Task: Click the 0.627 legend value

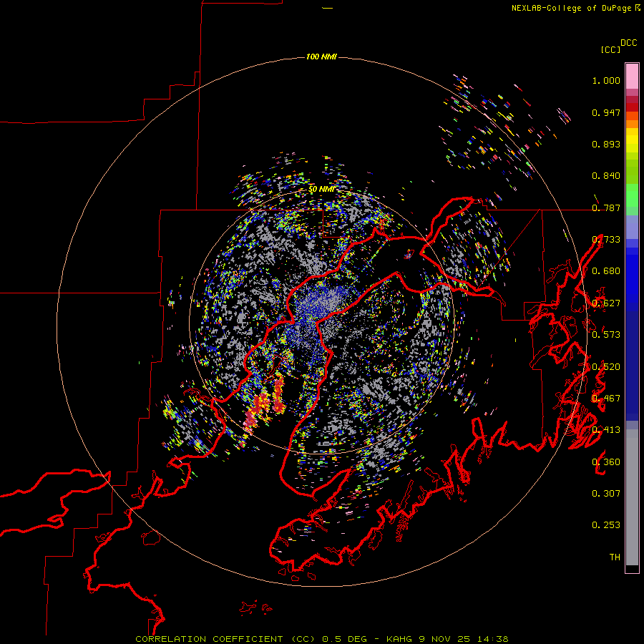Action: click(x=606, y=303)
